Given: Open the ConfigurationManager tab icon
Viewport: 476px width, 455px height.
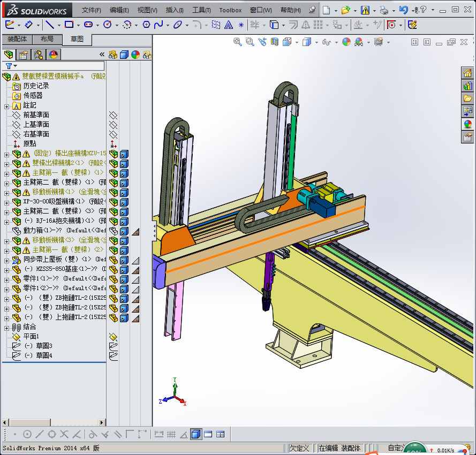Looking at the screenshot, I should coord(39,55).
